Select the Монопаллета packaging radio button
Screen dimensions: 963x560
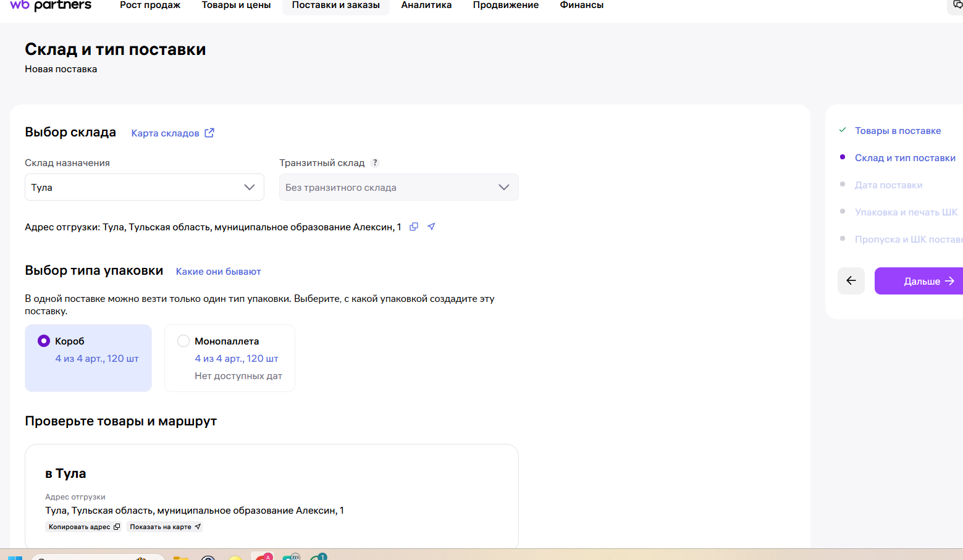click(x=183, y=341)
